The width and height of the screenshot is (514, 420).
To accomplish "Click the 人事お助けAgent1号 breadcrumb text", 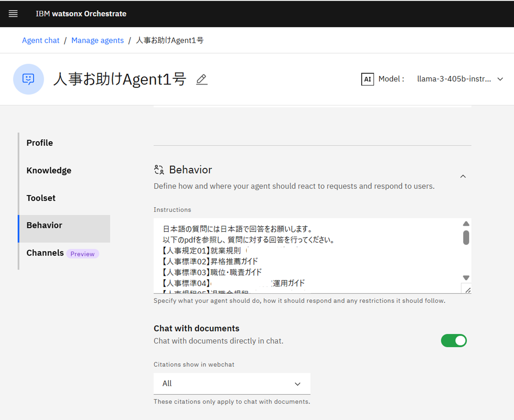I will click(x=170, y=40).
